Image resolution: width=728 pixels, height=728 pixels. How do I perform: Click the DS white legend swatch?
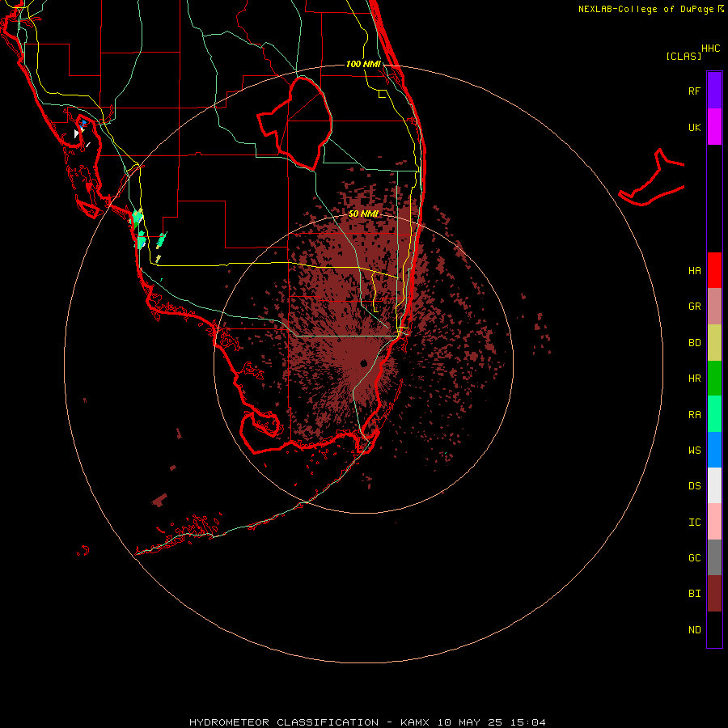click(x=714, y=485)
